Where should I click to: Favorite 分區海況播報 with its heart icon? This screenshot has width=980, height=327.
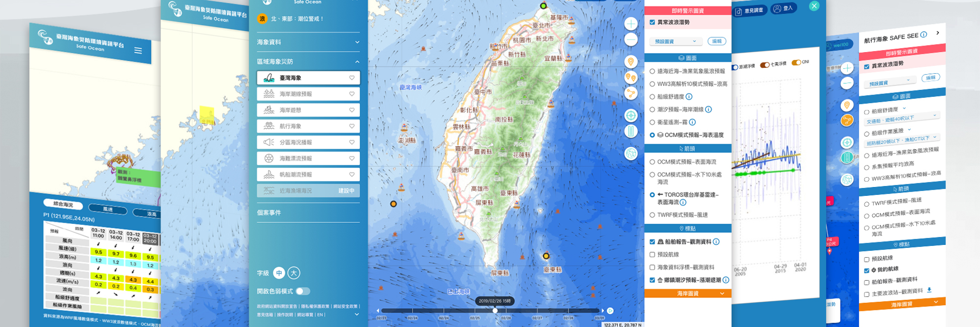point(352,142)
